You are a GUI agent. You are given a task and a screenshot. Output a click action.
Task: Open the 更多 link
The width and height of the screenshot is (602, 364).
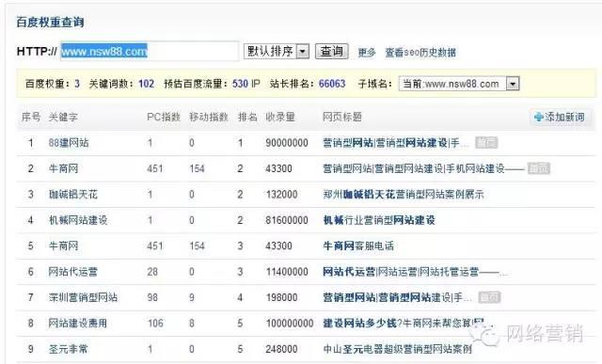click(367, 53)
